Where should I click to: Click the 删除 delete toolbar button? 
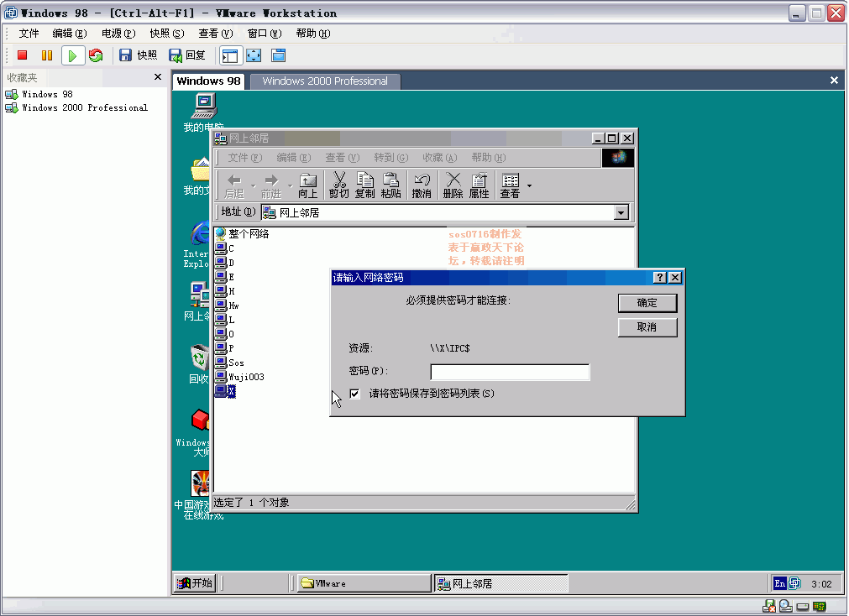pos(453,185)
